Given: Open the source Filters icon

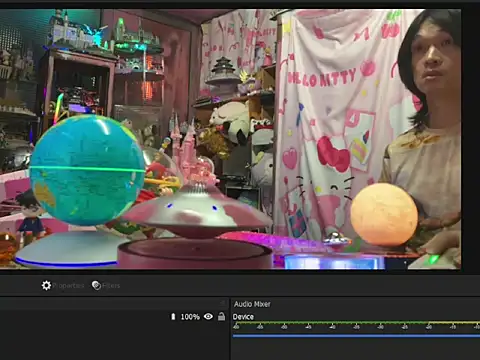Looking at the screenshot, I should 96,285.
